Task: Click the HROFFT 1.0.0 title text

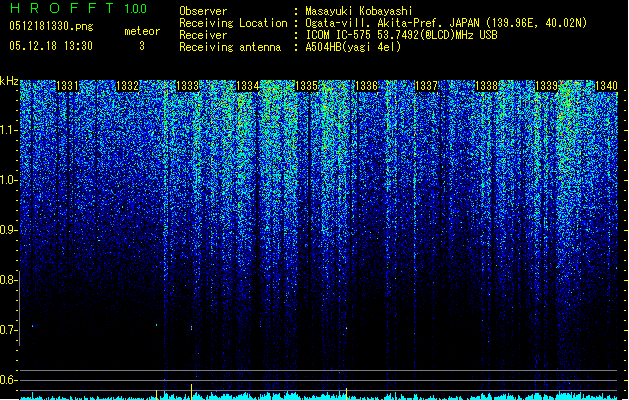Action: pyautogui.click(x=78, y=8)
